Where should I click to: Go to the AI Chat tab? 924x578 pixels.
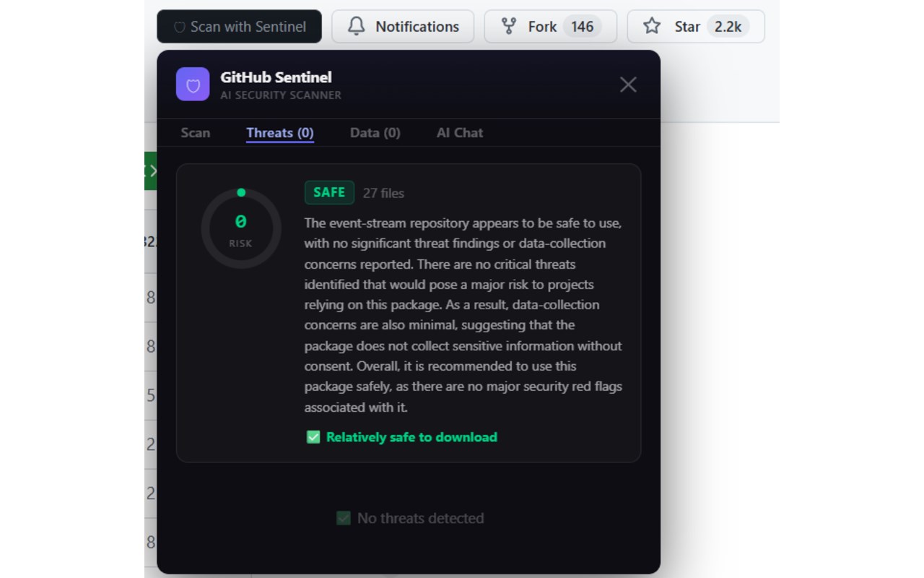(x=460, y=133)
